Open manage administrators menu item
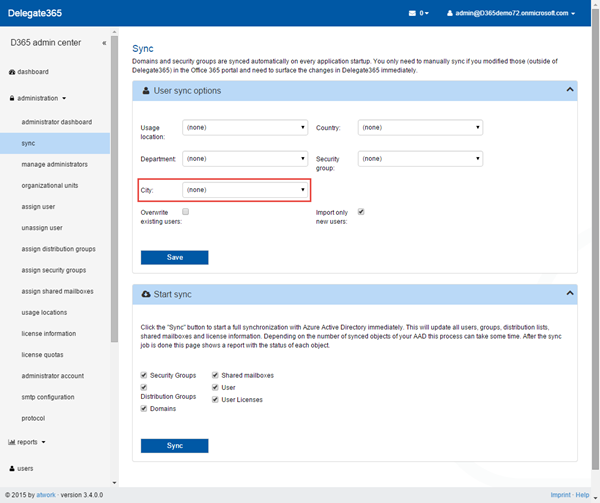600x503 pixels. (54, 164)
